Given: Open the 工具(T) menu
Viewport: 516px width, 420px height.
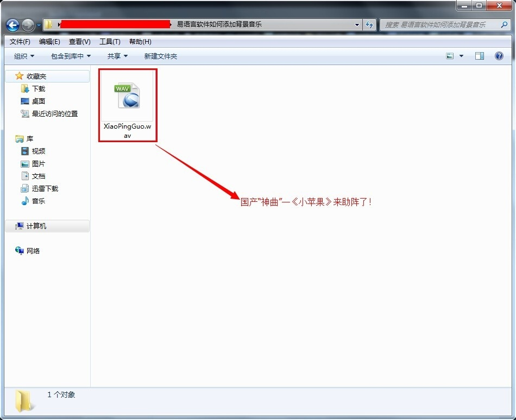Looking at the screenshot, I should coord(110,42).
